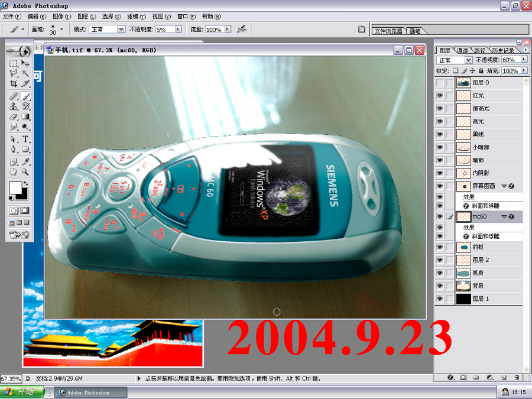Open the 文件 menu
This screenshot has width=532, height=399.
click(12, 17)
